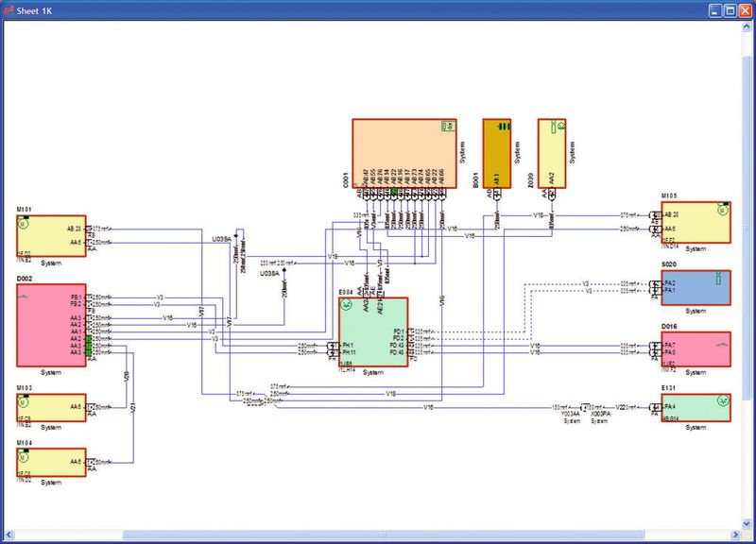Click the PH:1 pin on E004
This screenshot has height=544, width=756.
coord(348,346)
